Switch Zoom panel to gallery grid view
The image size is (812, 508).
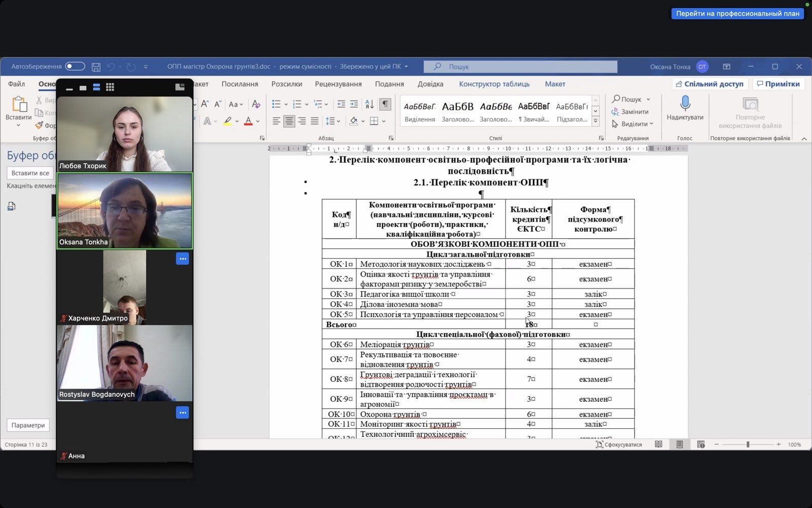click(110, 87)
